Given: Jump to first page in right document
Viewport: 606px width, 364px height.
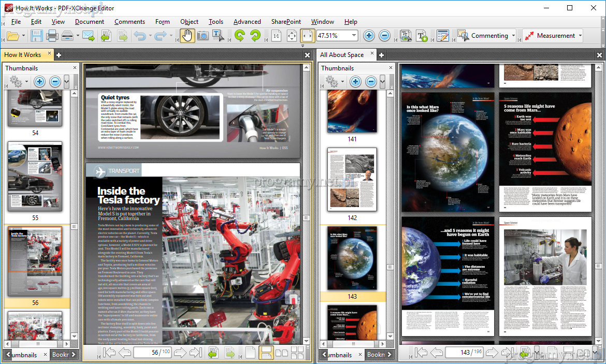Looking at the screenshot, I should (422, 353).
